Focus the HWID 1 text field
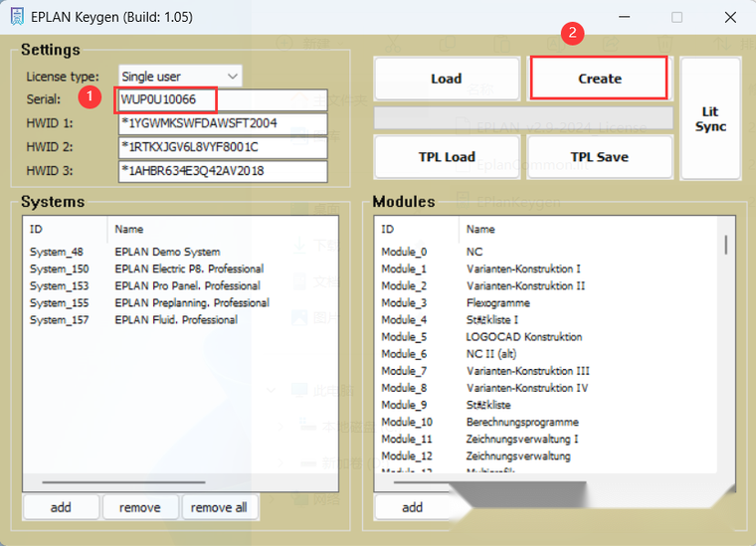756x546 pixels. (x=223, y=123)
